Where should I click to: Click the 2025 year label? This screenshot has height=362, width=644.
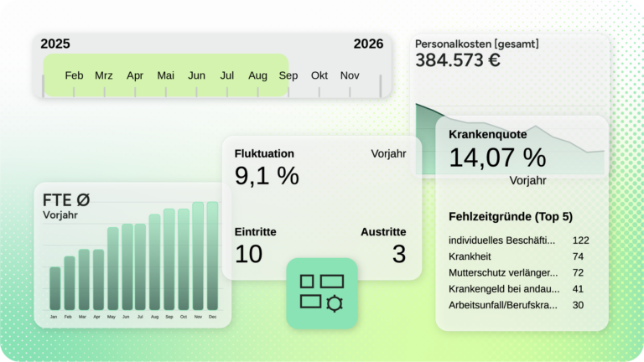tap(55, 44)
